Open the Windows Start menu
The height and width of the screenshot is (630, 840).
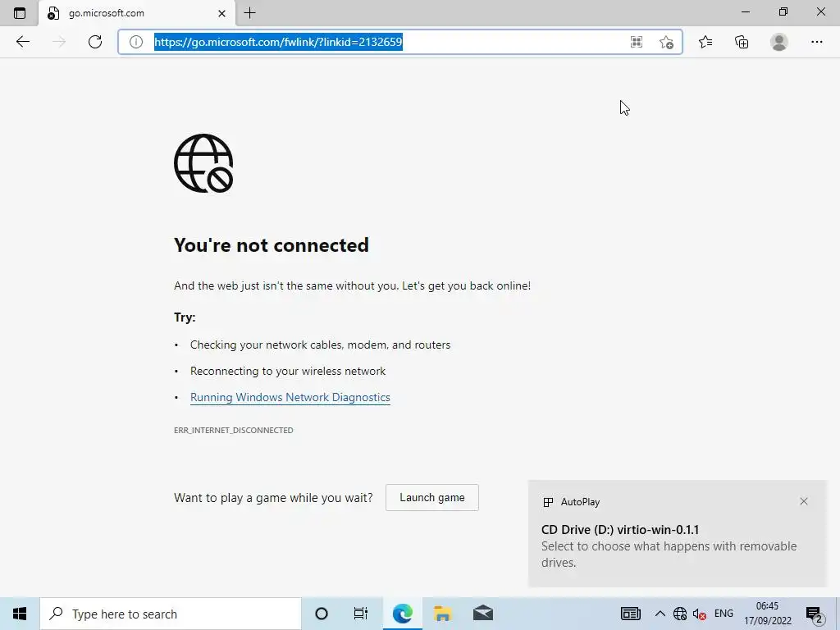[20, 614]
